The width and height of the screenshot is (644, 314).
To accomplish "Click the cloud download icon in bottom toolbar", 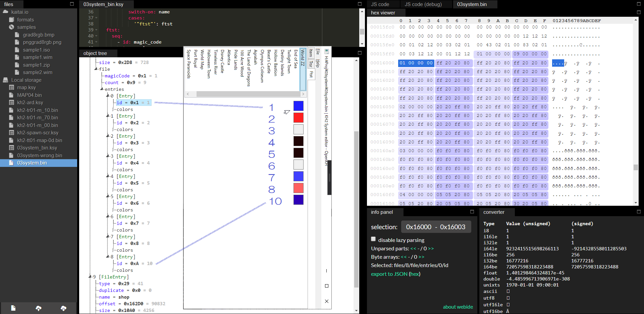I will (63, 308).
